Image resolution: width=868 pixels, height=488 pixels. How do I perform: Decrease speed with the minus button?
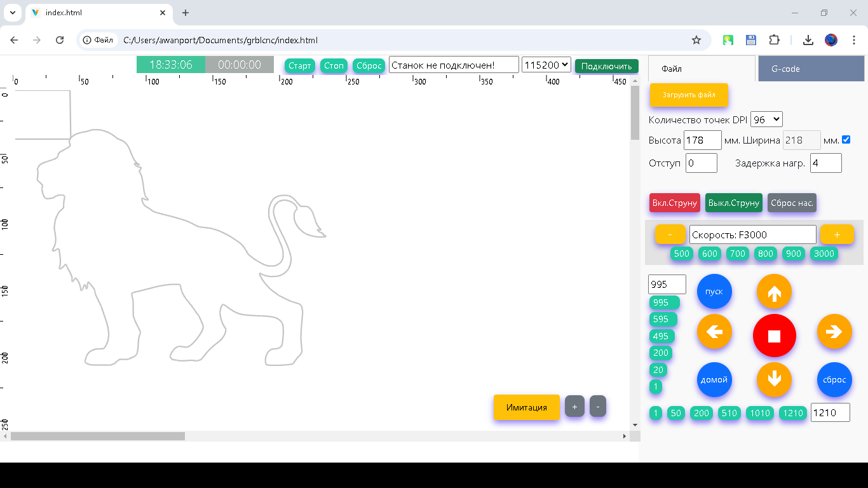[670, 234]
